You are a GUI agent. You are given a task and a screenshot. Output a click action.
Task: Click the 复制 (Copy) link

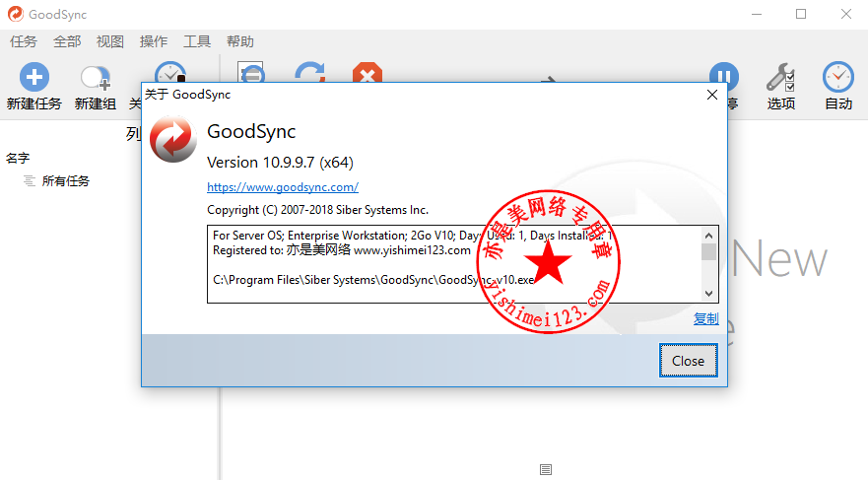click(705, 319)
